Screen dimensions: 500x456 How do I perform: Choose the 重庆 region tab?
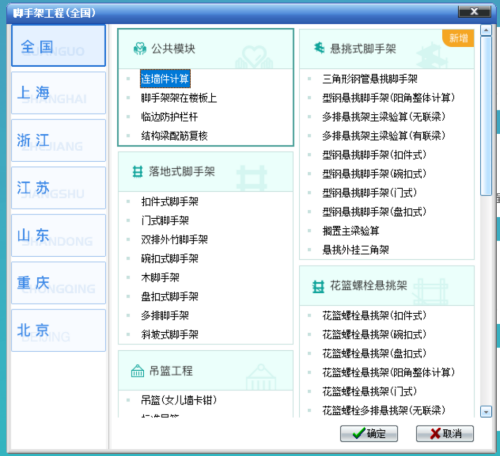[59, 283]
